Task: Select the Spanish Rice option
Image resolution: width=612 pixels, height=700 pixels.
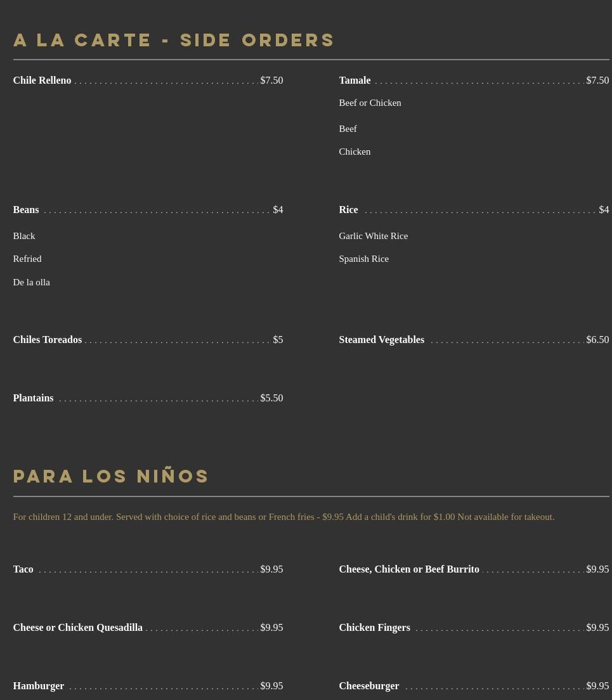Action: click(x=363, y=259)
